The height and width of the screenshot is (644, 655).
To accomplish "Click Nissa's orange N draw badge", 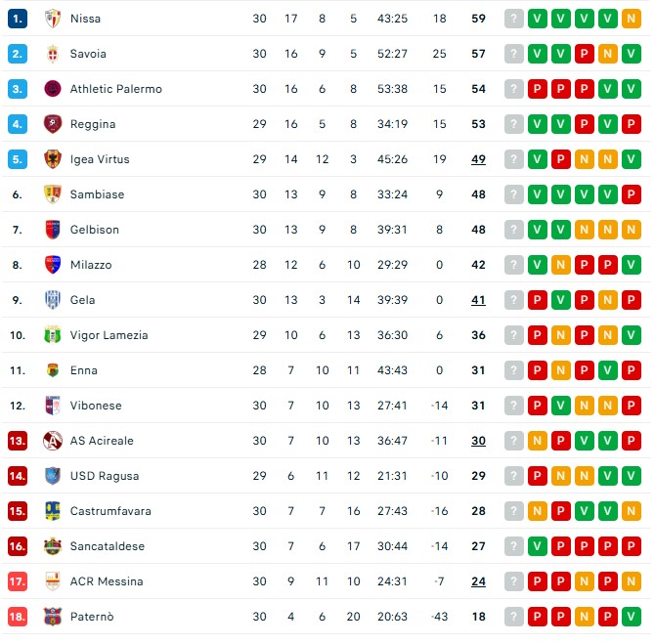I will (x=632, y=19).
